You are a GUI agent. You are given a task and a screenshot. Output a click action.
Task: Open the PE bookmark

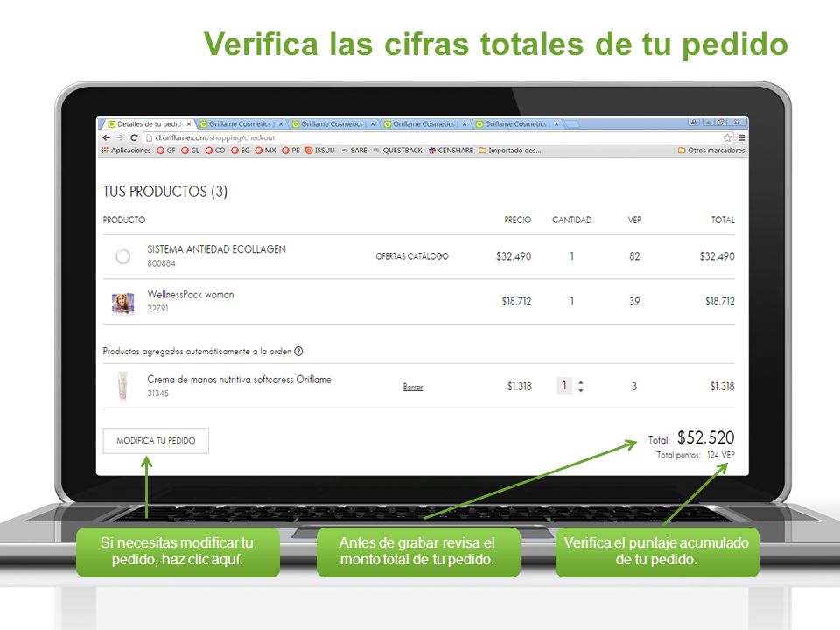290,150
